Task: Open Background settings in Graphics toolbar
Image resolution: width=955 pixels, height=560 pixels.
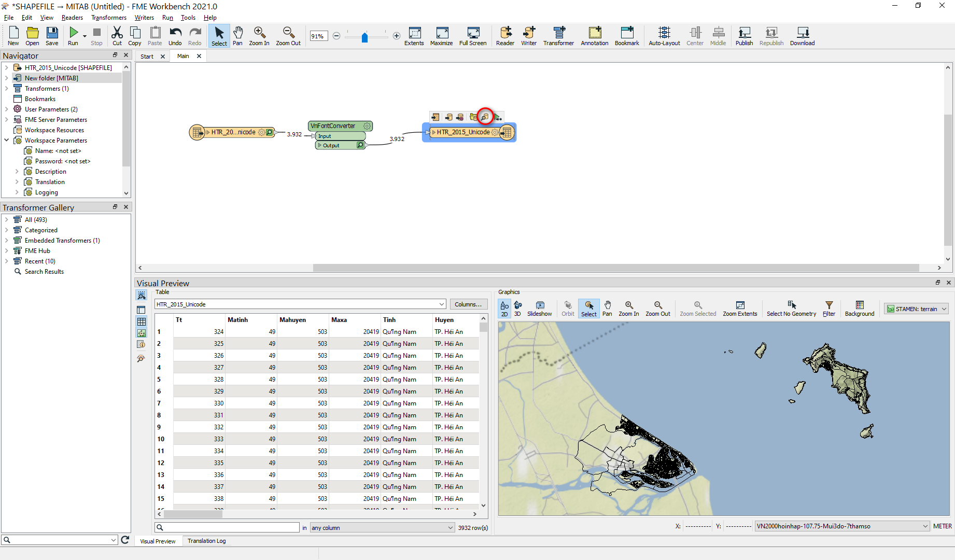Action: [x=860, y=309]
